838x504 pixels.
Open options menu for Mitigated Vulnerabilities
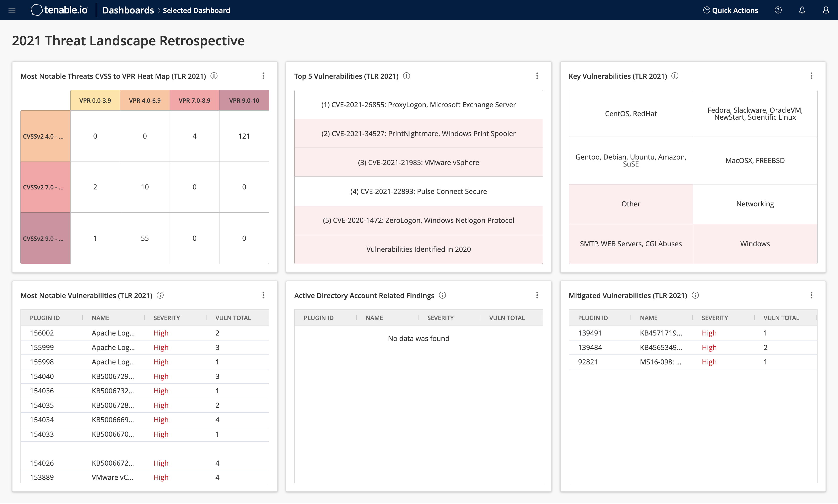click(x=812, y=295)
